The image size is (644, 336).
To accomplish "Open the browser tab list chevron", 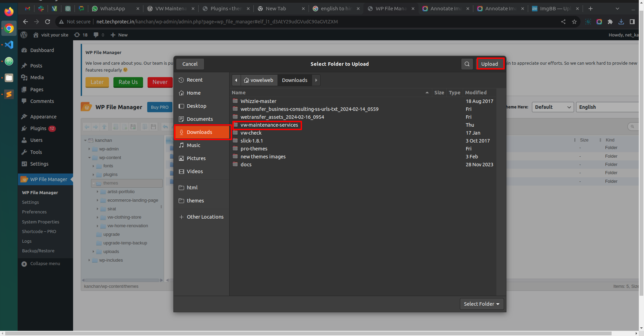I will [617, 9].
